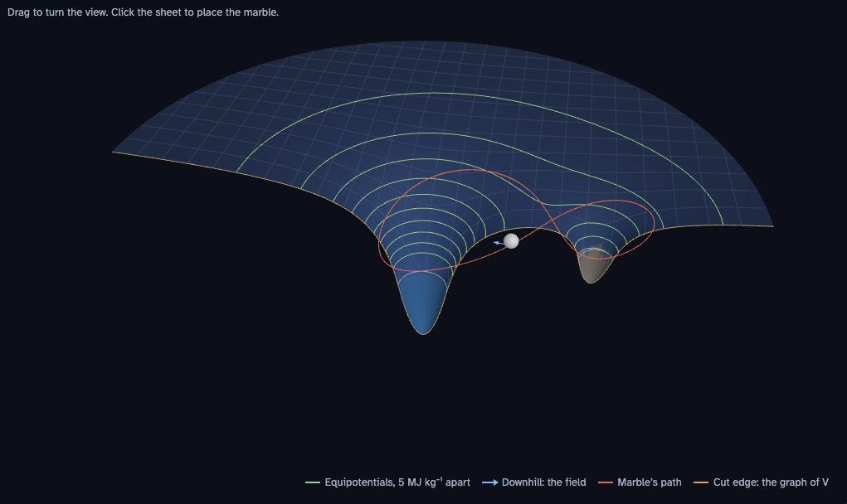The height and width of the screenshot is (504, 847).
Task: Click the blue arrow legend icon
Action: [x=490, y=482]
